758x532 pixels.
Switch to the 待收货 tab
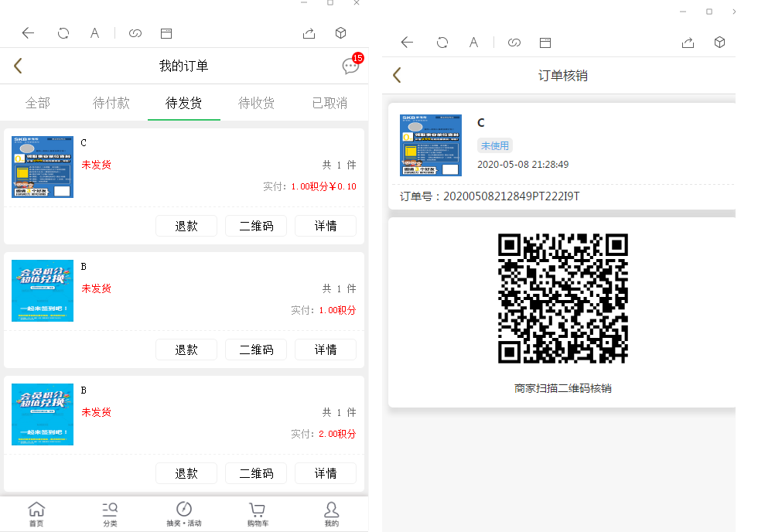(256, 103)
